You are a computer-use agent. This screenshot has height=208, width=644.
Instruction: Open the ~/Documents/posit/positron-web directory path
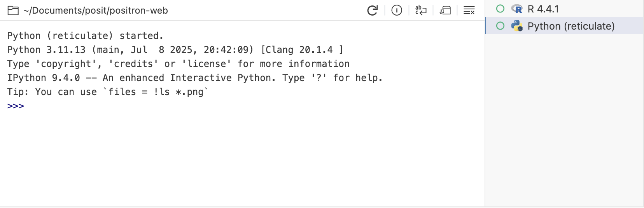[x=96, y=11]
